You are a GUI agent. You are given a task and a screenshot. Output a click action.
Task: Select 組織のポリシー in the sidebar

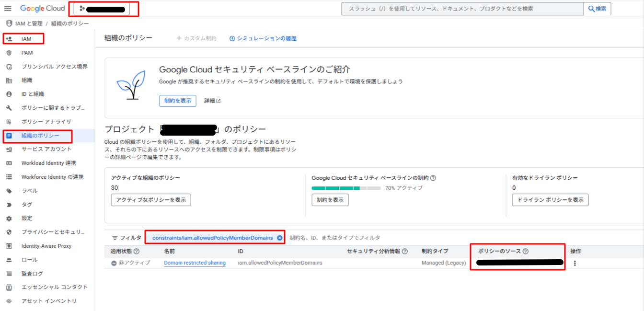40,136
